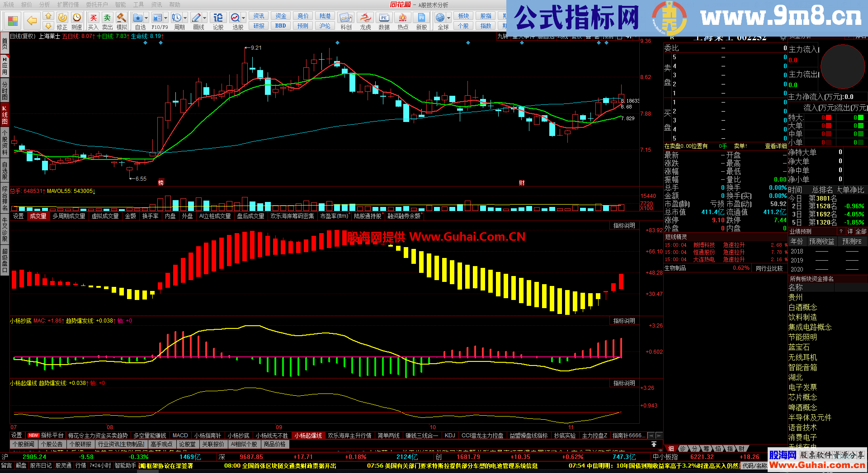Click the 查看详细 link

pos(775,146)
